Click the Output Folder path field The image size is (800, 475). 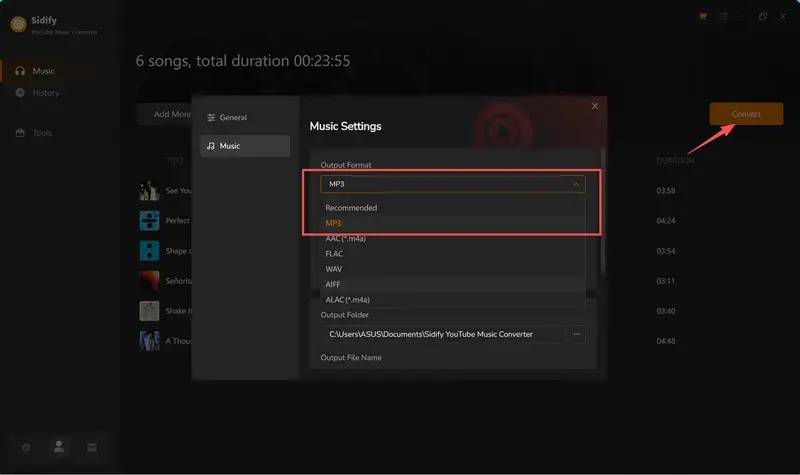[x=443, y=334]
